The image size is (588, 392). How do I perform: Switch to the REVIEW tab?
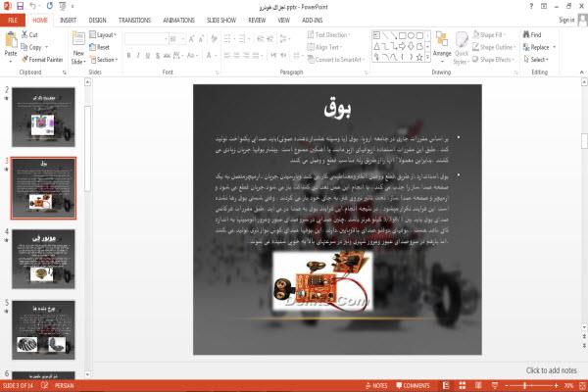(257, 21)
